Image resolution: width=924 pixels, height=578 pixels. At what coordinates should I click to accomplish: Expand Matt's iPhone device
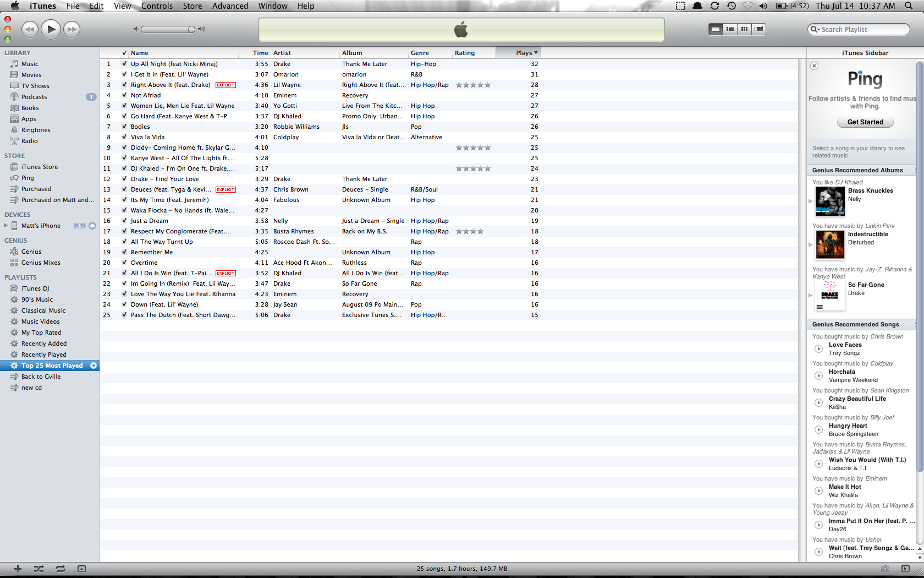(x=6, y=226)
